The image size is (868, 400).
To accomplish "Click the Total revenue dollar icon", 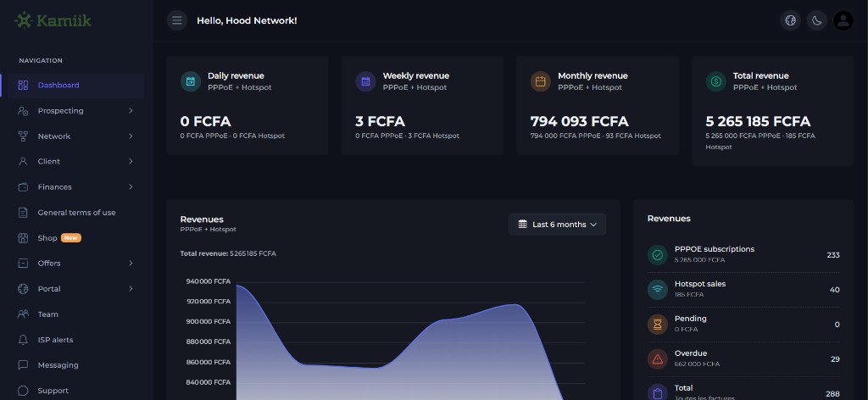I will [x=715, y=81].
